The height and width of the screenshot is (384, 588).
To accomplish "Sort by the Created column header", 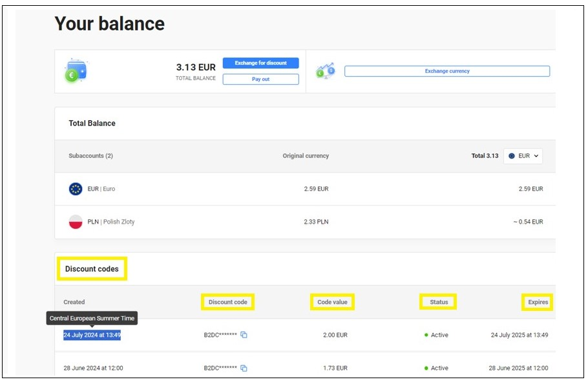I will point(74,302).
